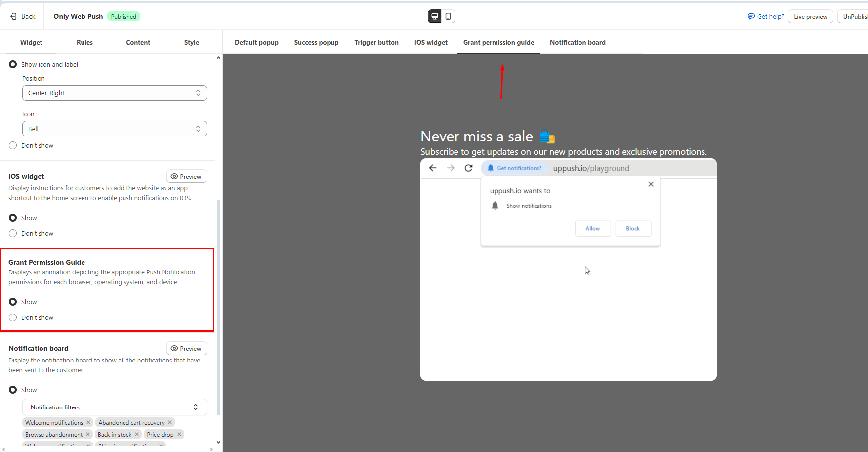Remove the Abandoned cart recovery tag
The width and height of the screenshot is (868, 452).
coord(170,422)
